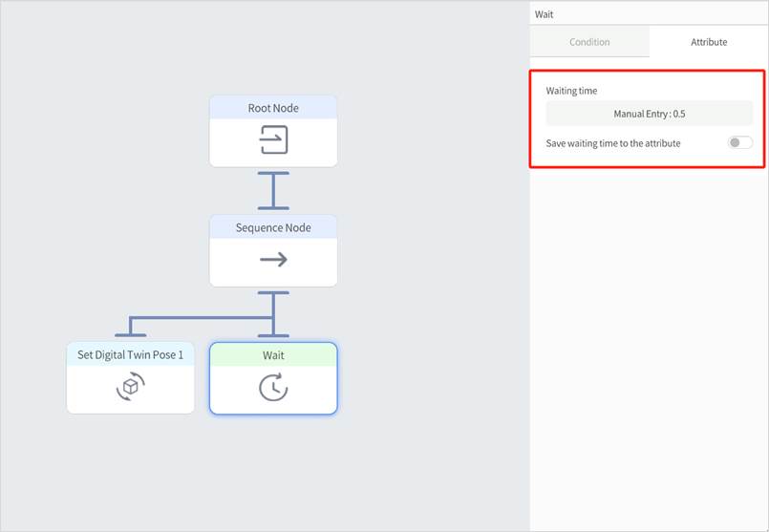Open the Manual Entry : 0.5 waiting time field

[649, 114]
